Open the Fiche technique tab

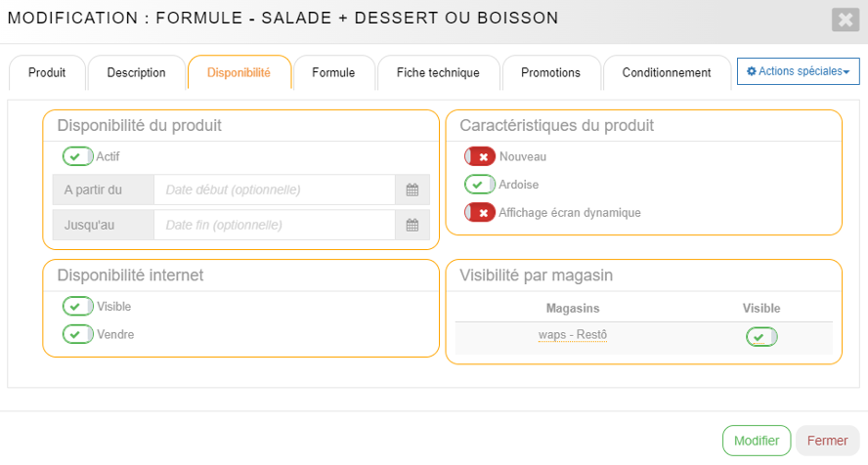click(438, 73)
